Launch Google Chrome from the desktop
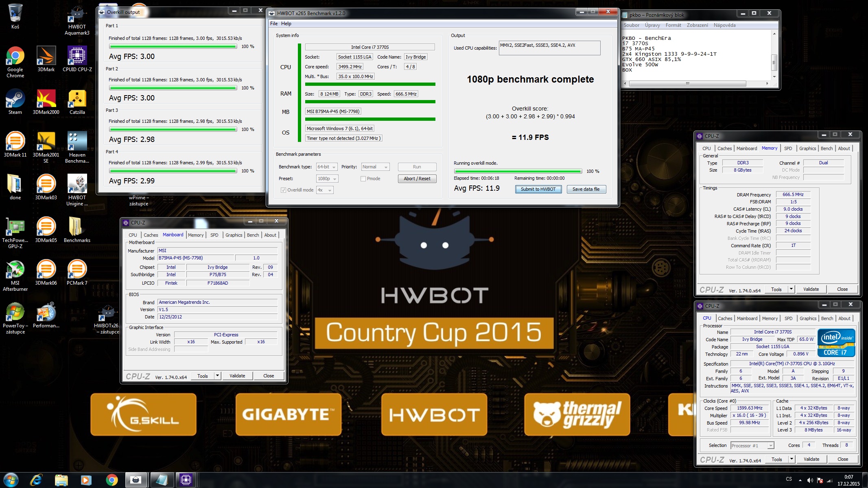This screenshot has width=868, height=488. point(15,62)
